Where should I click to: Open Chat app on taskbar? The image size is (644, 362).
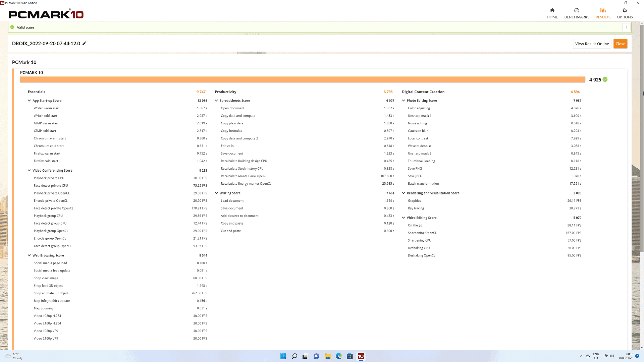[316, 356]
